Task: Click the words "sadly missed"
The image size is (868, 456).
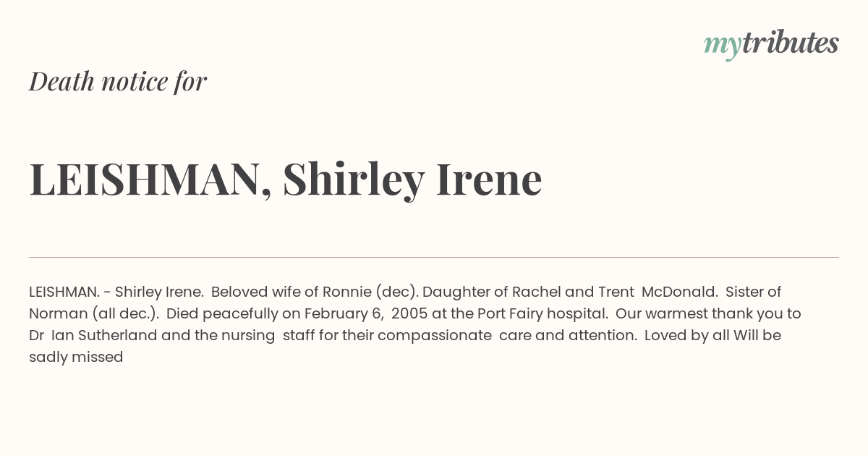Action: [76, 357]
